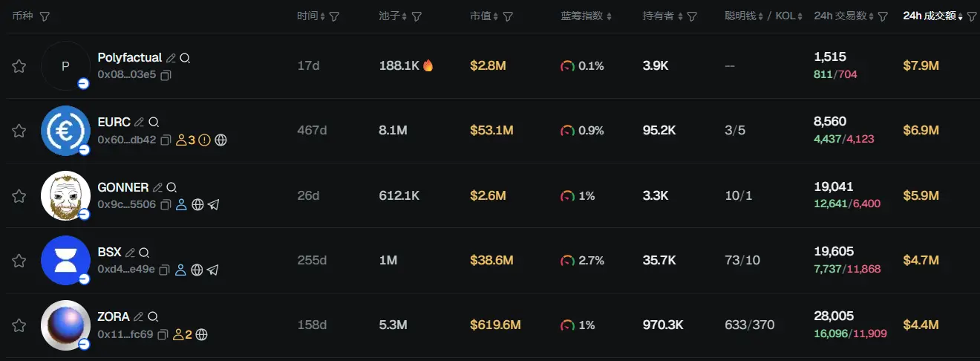Click the GONNER bluechip gauge indicator

[567, 196]
